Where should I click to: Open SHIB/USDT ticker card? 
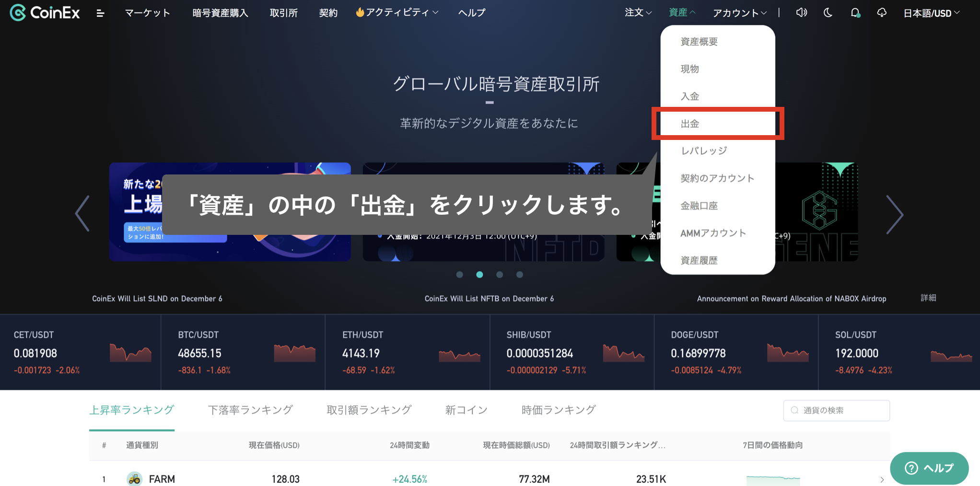click(572, 352)
